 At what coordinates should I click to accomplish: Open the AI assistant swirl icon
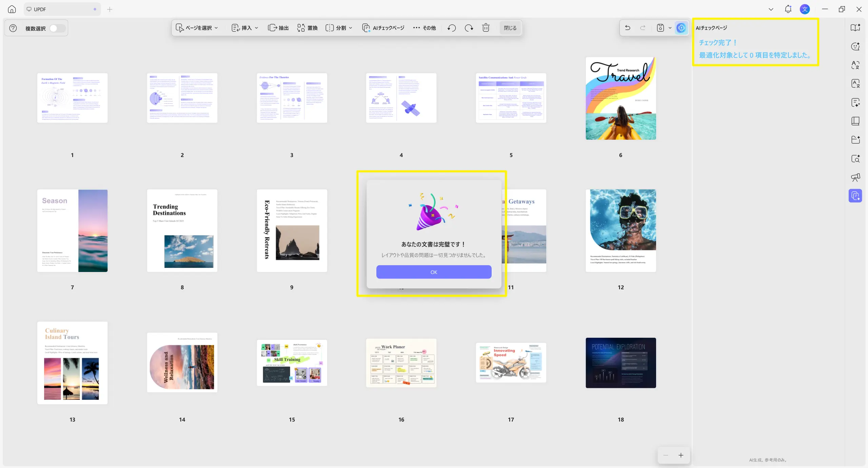coord(681,28)
